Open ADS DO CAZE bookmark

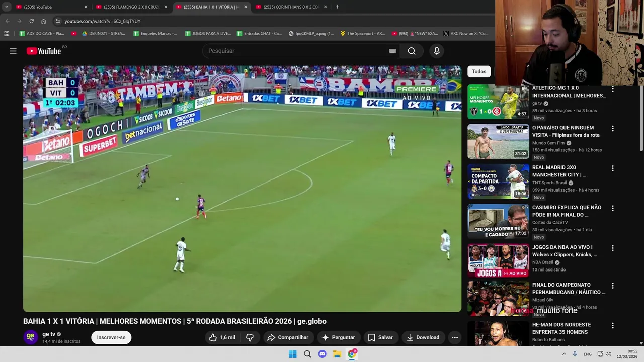tap(42, 33)
